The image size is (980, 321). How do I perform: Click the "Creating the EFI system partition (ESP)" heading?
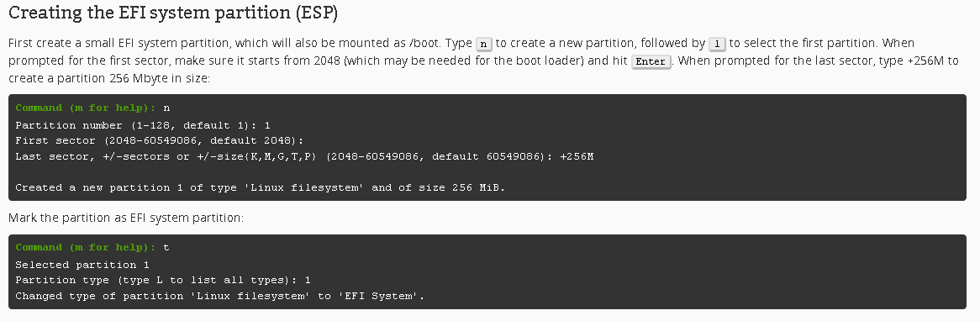point(173,13)
